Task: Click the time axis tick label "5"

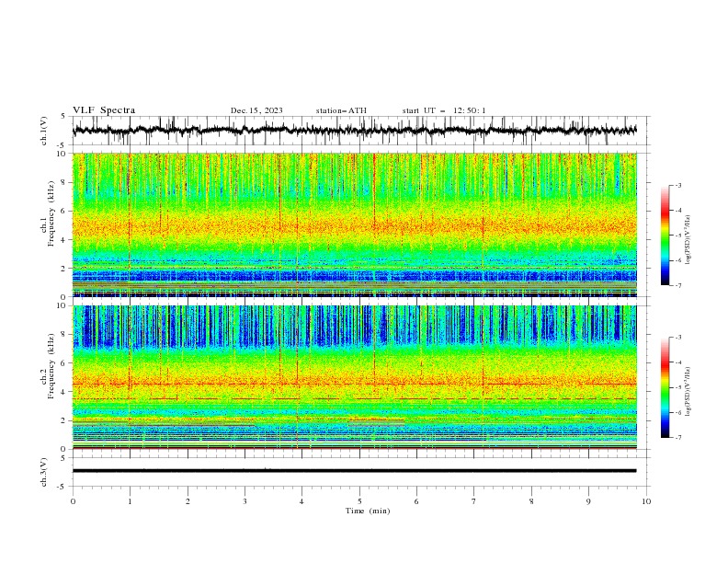Action: 359,501
